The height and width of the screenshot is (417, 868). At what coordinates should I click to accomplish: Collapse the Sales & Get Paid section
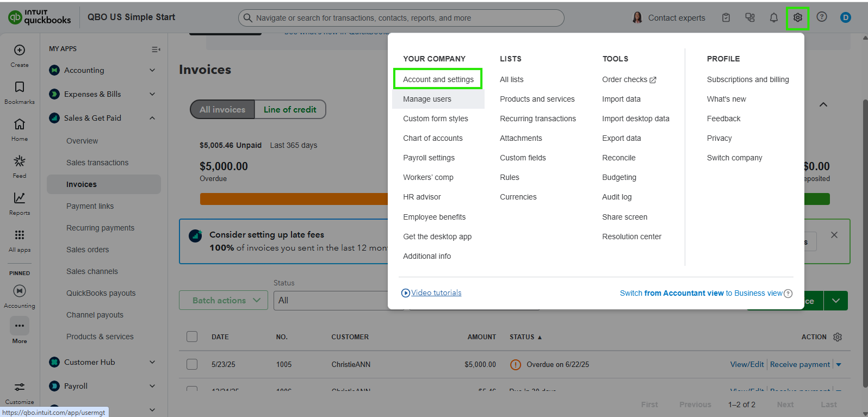tap(152, 118)
